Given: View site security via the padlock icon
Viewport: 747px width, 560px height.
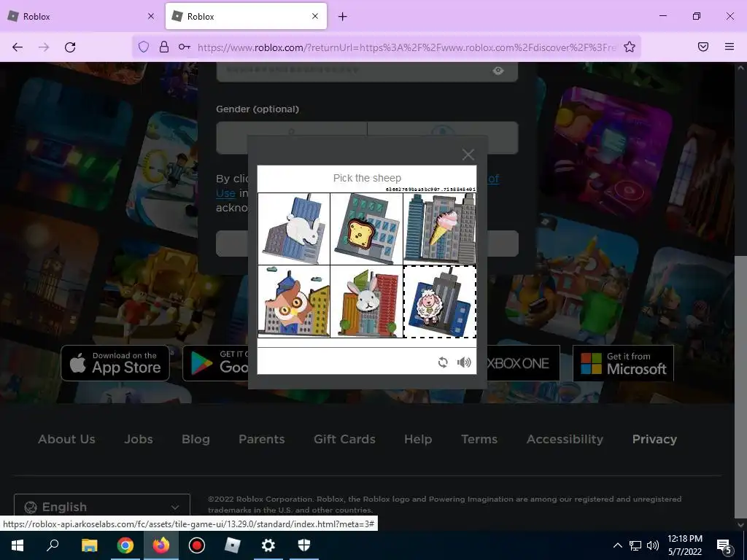Looking at the screenshot, I should tap(164, 47).
